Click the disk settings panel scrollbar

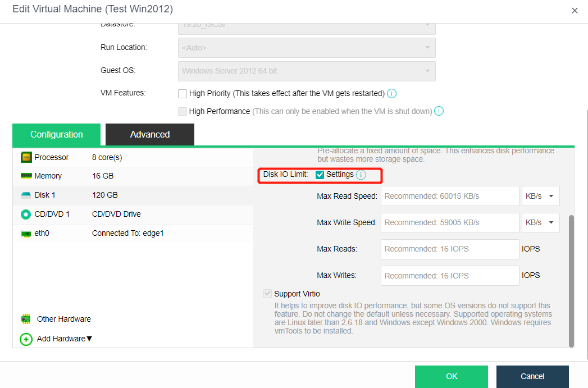[x=572, y=281]
